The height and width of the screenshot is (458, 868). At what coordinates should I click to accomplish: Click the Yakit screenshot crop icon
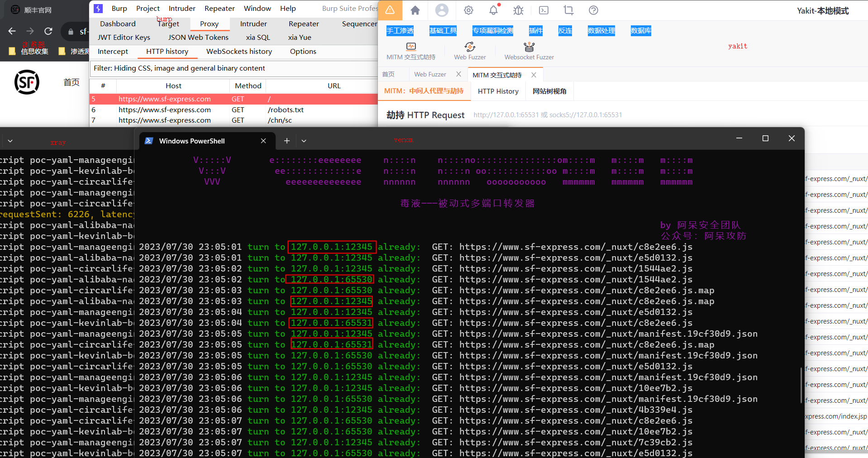click(x=568, y=10)
